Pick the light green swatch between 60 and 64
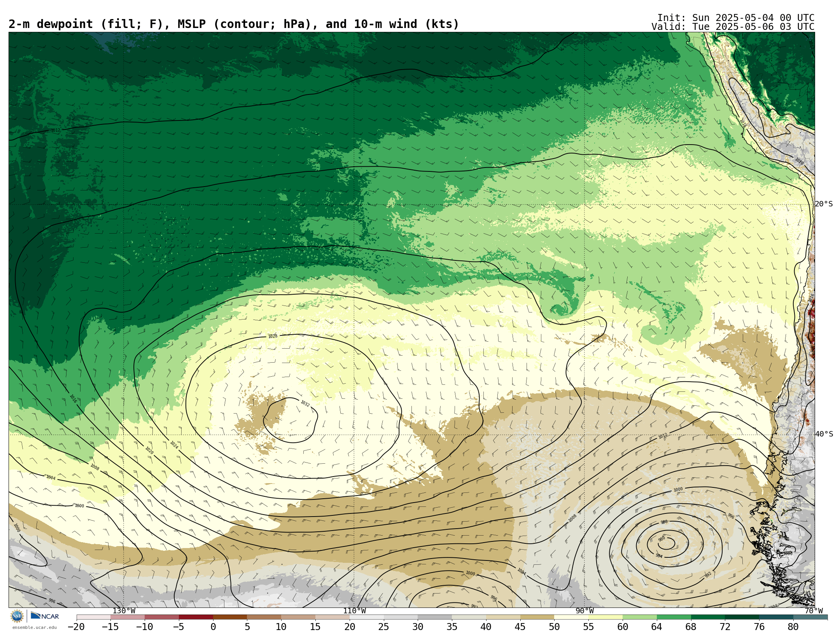Image resolution: width=840 pixels, height=632 pixels. pos(640,617)
